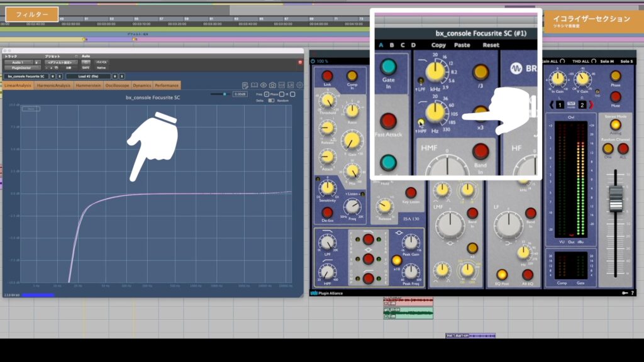Click the compressor make-up Gain knob

(x=352, y=141)
